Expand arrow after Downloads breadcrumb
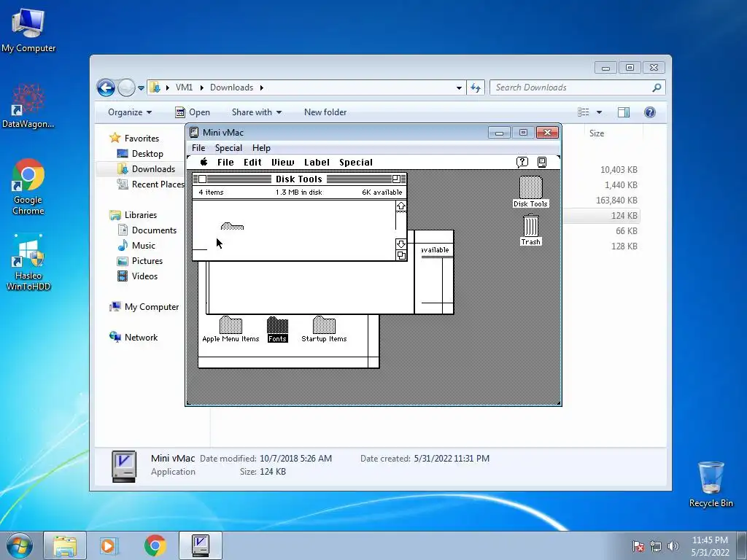Viewport: 747px width, 560px height. coord(262,87)
